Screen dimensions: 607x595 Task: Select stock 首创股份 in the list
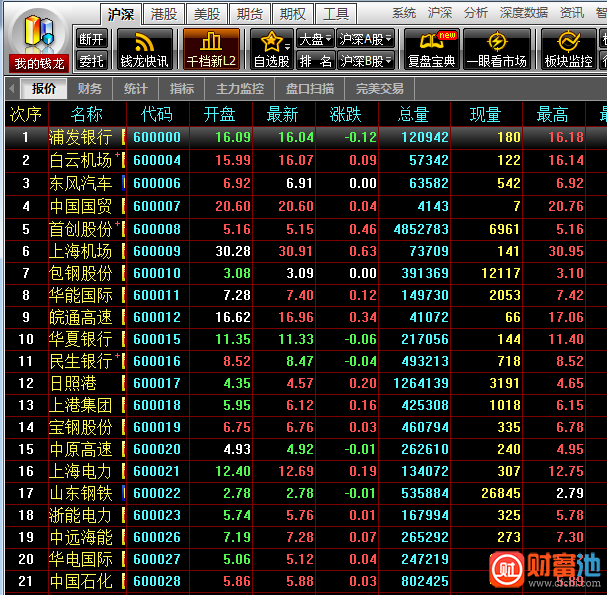(81, 229)
